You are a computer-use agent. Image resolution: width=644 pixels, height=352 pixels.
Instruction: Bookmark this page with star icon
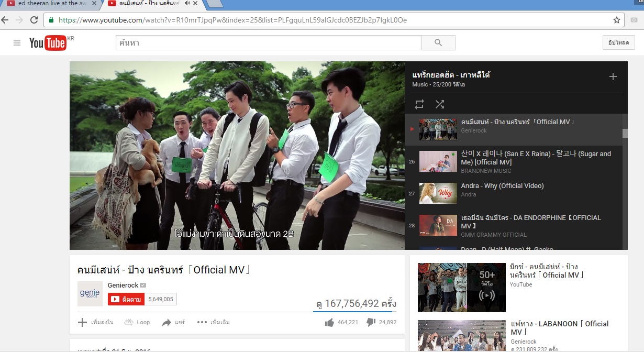(617, 20)
